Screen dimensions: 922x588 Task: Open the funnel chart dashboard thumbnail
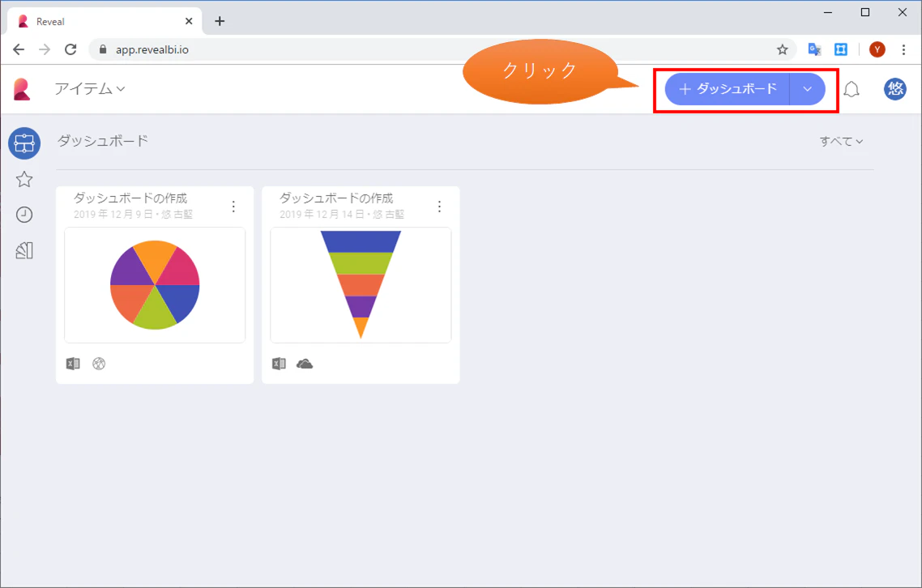[361, 285]
